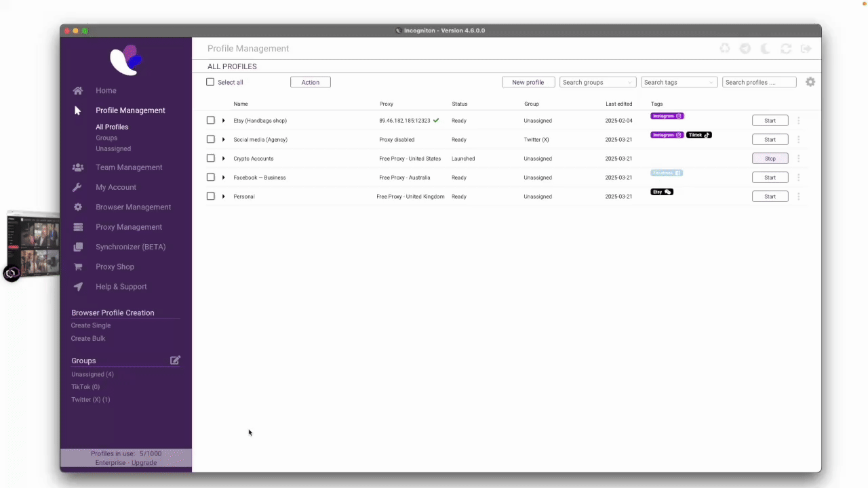Screen dimensions: 868x488
Task: Open the Action dropdown button
Action: [x=310, y=82]
